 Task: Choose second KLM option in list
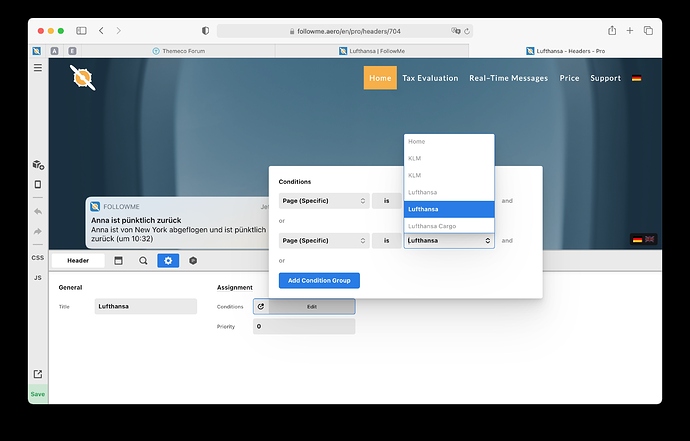click(x=449, y=175)
